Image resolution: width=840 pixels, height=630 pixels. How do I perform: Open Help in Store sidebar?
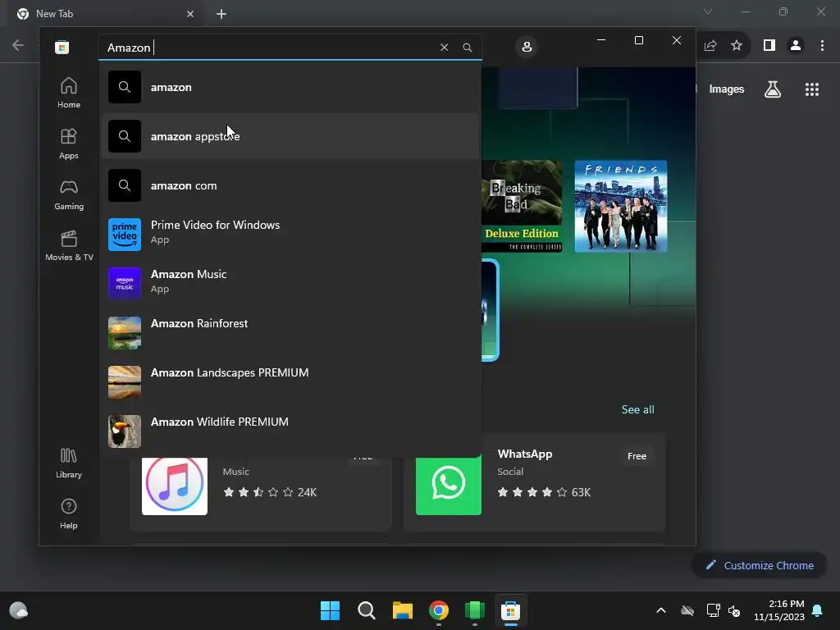69,514
